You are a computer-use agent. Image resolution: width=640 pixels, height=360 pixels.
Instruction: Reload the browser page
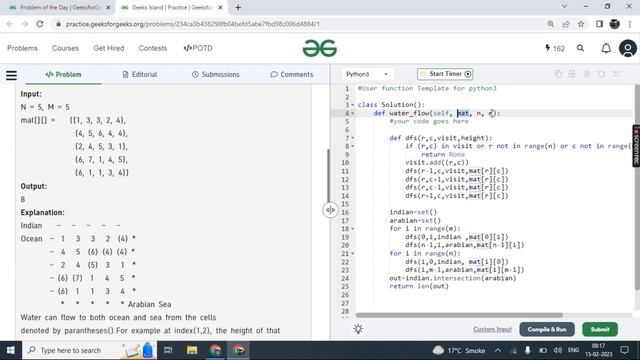click(x=40, y=24)
